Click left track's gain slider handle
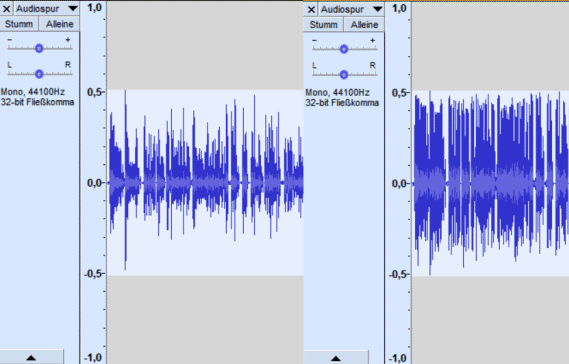 point(39,48)
